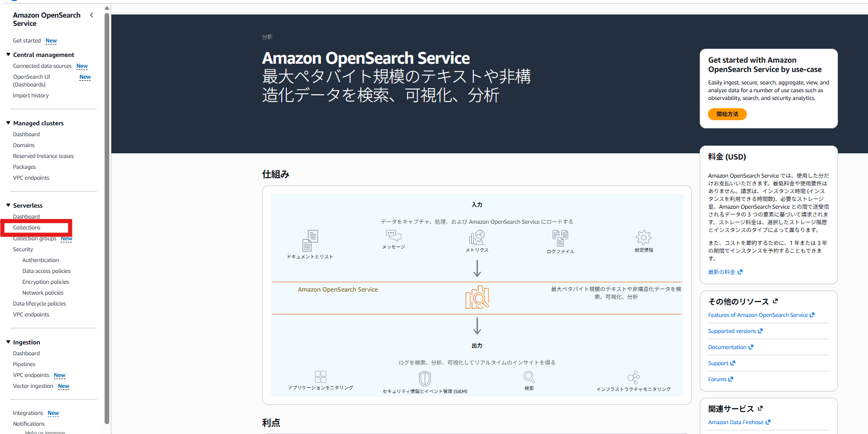Click the アプリケーションモニタリング icon
868x434 pixels.
click(321, 377)
